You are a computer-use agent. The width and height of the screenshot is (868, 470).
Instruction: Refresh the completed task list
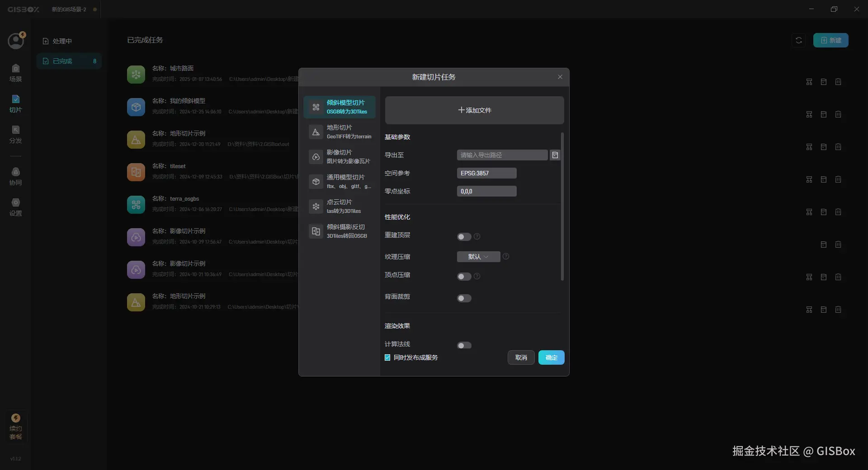point(799,40)
